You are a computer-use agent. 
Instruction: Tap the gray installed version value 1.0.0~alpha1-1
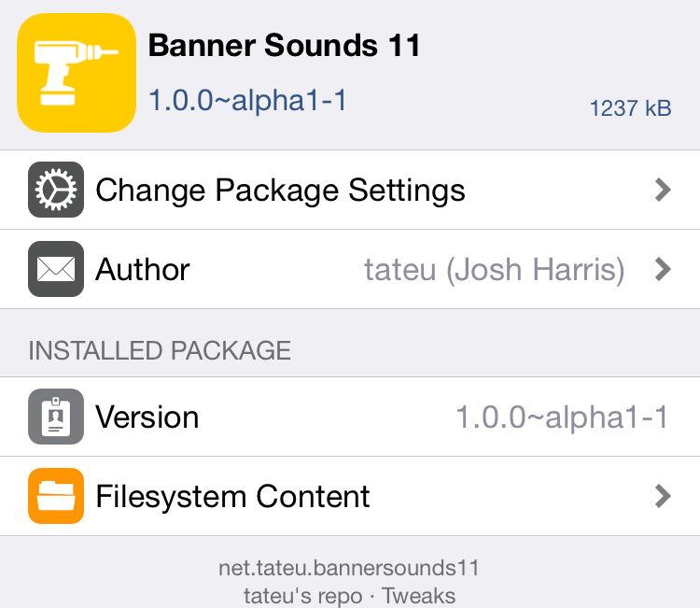[562, 417]
